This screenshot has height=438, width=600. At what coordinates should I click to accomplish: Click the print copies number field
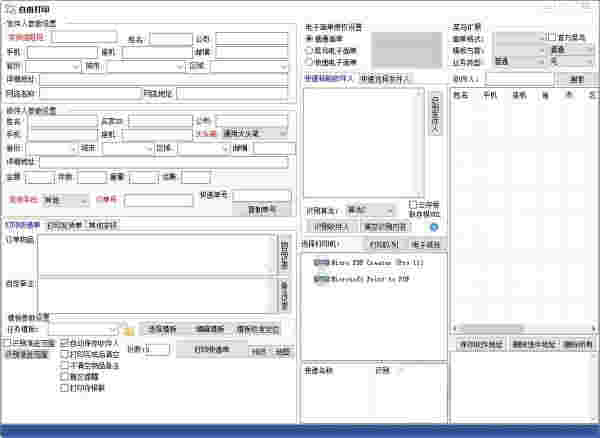click(x=156, y=349)
